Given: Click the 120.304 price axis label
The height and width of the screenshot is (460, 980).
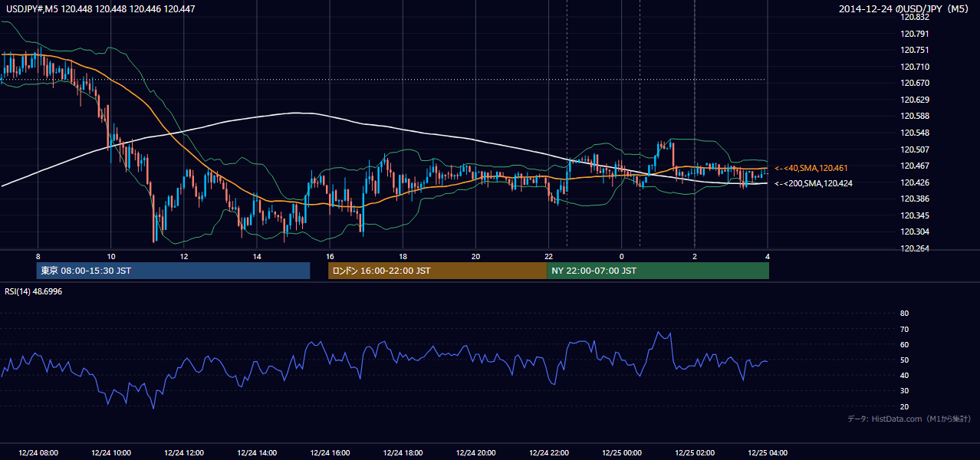Looking at the screenshot, I should pyautogui.click(x=915, y=232).
